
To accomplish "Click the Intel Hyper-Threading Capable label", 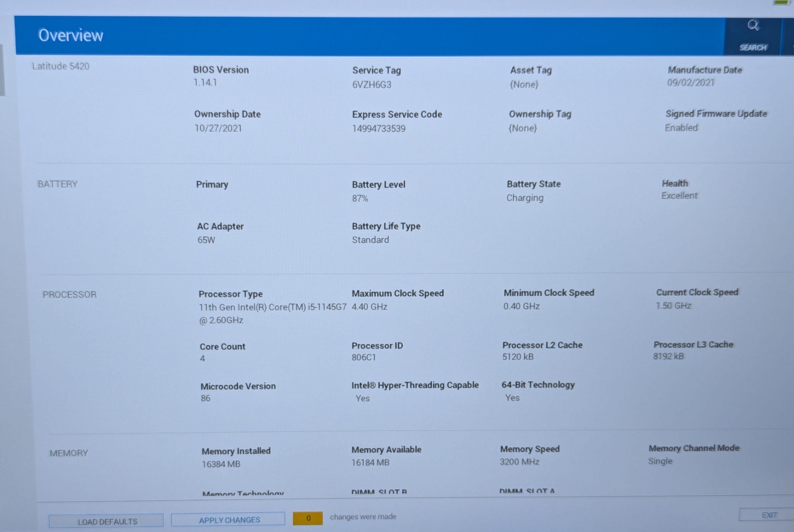I will click(415, 385).
